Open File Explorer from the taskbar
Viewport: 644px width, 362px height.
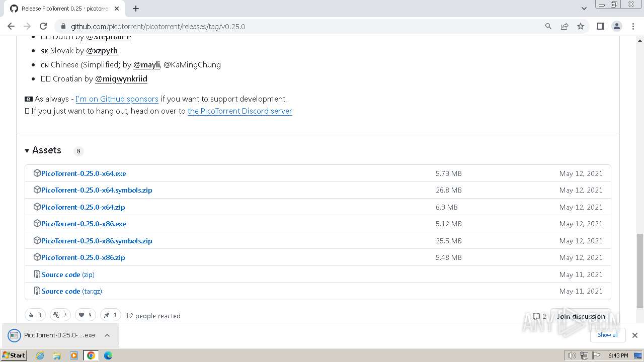click(x=57, y=355)
